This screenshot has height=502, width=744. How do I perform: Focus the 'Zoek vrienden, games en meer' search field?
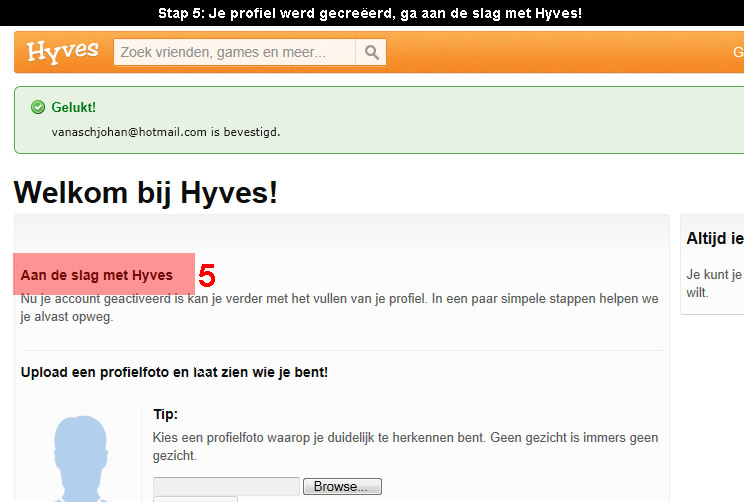pos(234,52)
